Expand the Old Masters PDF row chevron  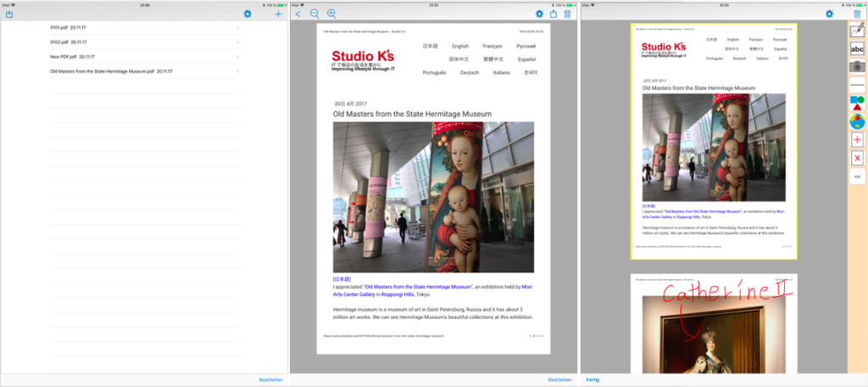click(237, 71)
